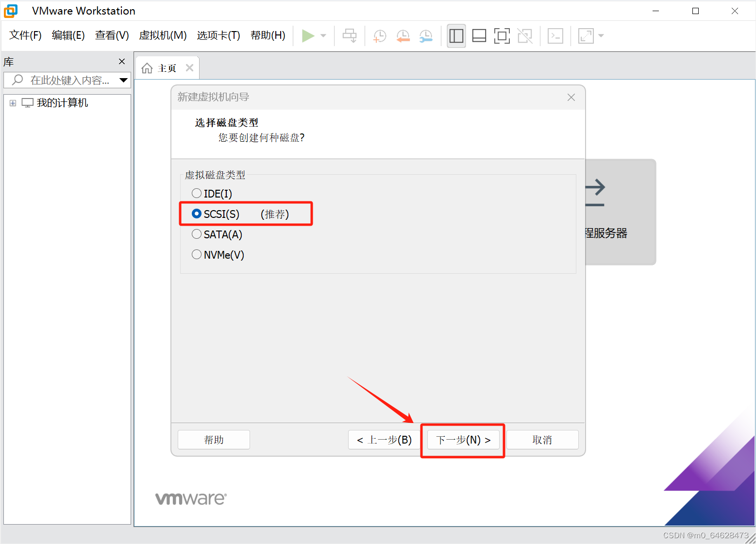Open the 虚拟机(M) menu
Viewport: 756px width, 544px height.
pyautogui.click(x=163, y=35)
